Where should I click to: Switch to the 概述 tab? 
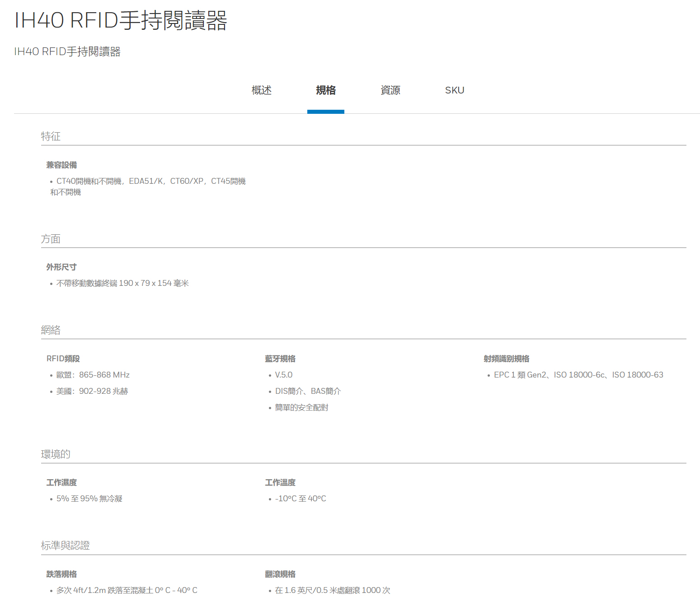pyautogui.click(x=261, y=90)
